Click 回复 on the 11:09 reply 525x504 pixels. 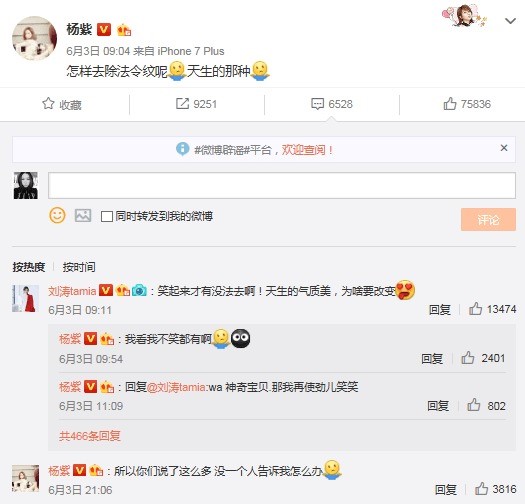(x=438, y=406)
